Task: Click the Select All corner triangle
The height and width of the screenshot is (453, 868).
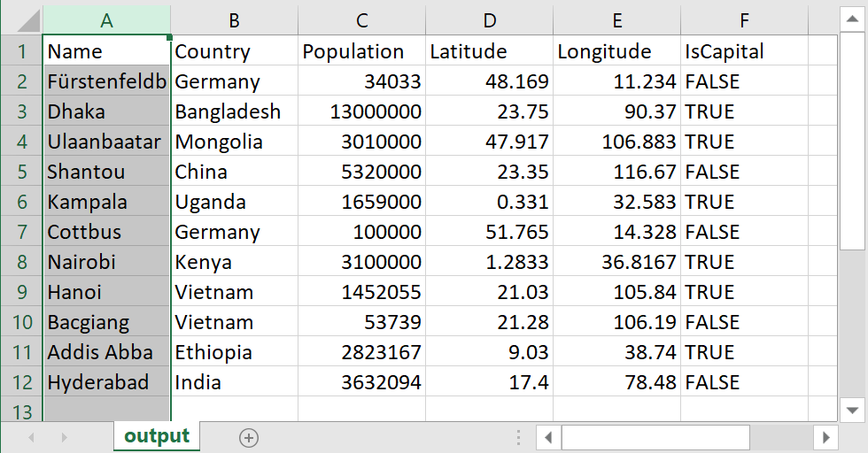Action: pyautogui.click(x=21, y=20)
